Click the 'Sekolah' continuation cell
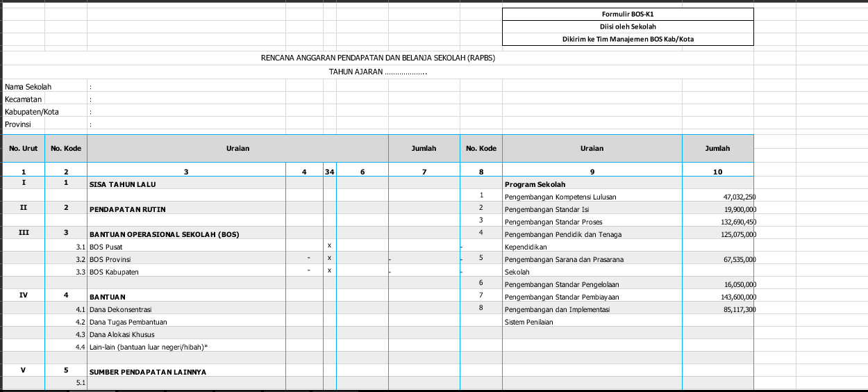Screen dimensions: 868x392 click(592, 272)
